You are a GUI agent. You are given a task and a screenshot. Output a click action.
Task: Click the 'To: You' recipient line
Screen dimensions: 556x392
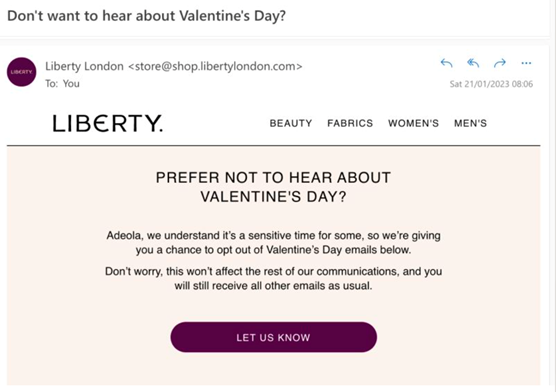click(x=62, y=84)
